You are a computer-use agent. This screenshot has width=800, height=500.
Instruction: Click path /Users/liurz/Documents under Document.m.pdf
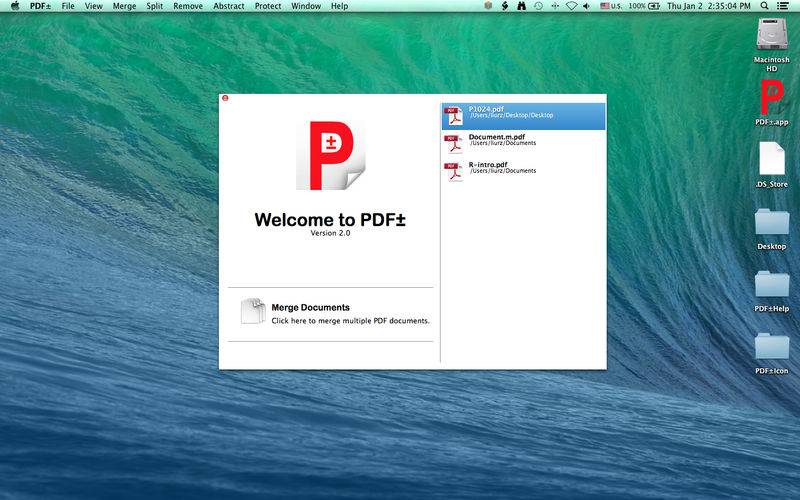coord(503,143)
